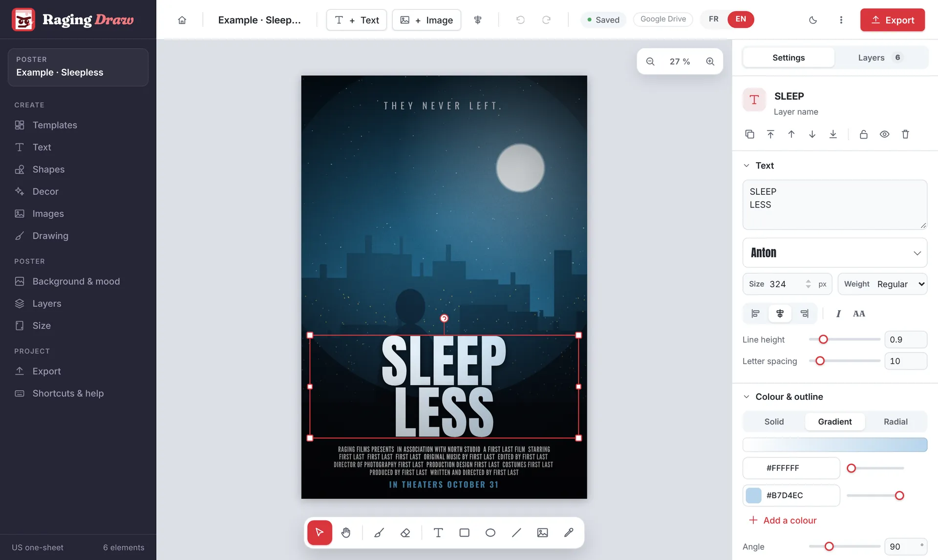Click the SLEEP LESS text area
Image resolution: width=938 pixels, height=560 pixels.
point(834,205)
